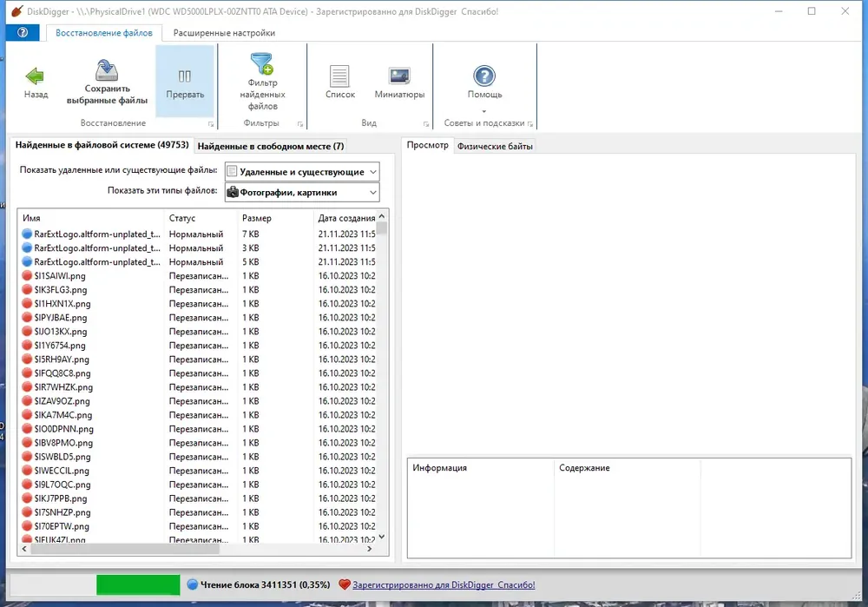Click the Информация column header
868x607 pixels.
(x=481, y=468)
